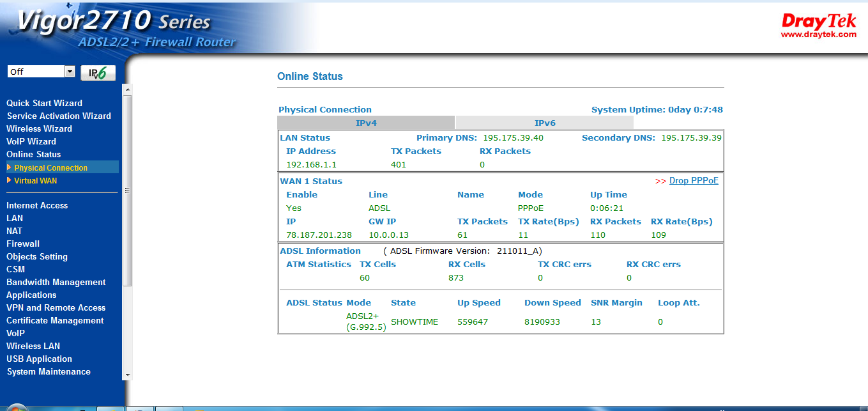This screenshot has width=868, height=411.
Task: Open the www.draytek.com link
Action: pyautogui.click(x=818, y=35)
